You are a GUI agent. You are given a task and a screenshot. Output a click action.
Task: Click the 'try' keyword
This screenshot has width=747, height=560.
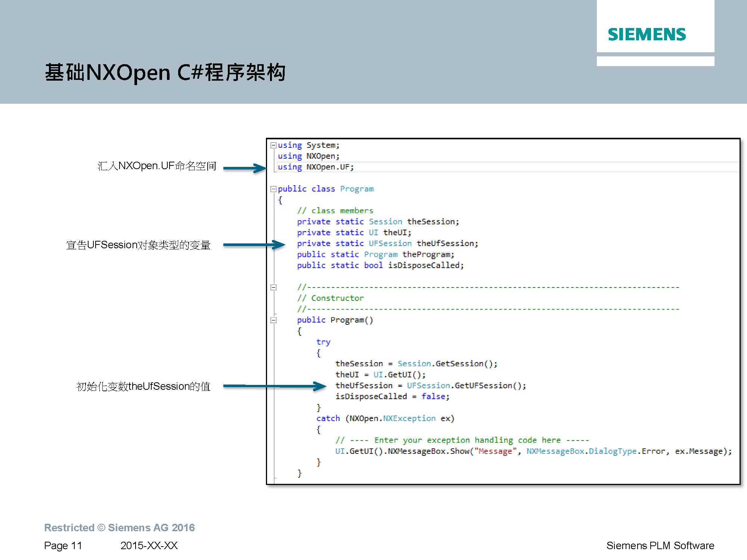tap(323, 342)
